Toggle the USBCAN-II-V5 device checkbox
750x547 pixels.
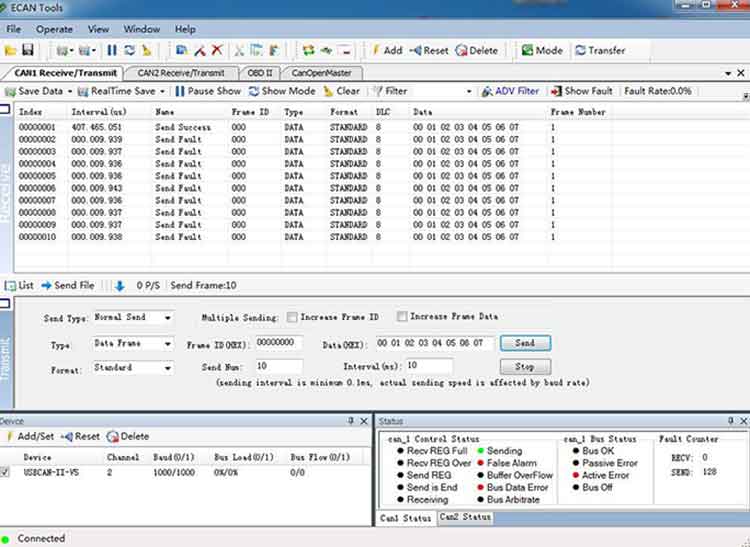[6, 471]
